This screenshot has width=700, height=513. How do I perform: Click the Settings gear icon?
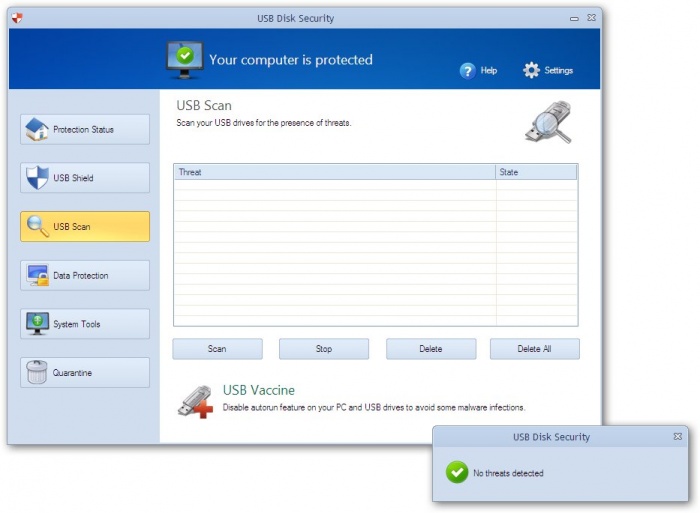pyautogui.click(x=531, y=70)
